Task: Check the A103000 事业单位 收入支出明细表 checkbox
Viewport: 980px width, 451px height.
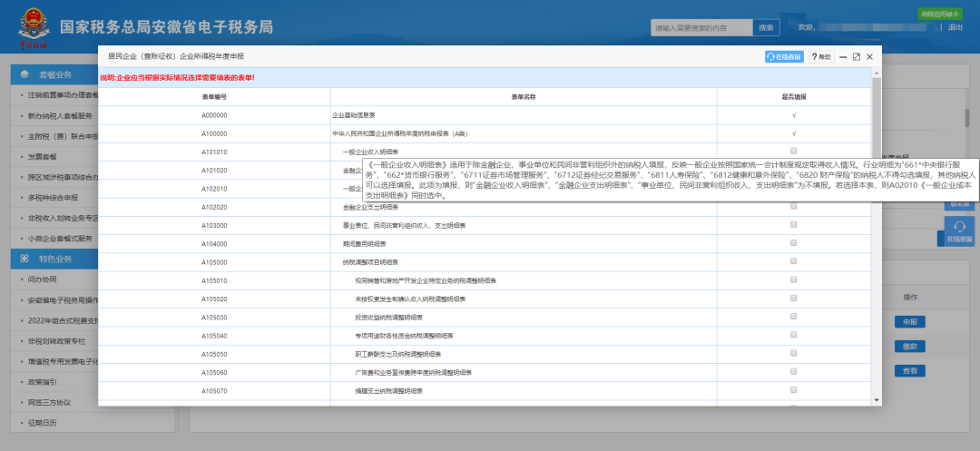Action: coord(794,223)
